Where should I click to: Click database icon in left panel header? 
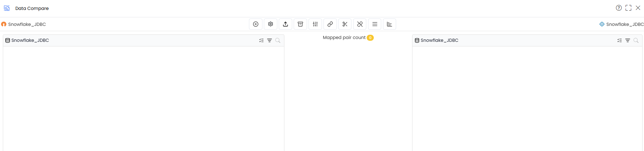click(7, 40)
